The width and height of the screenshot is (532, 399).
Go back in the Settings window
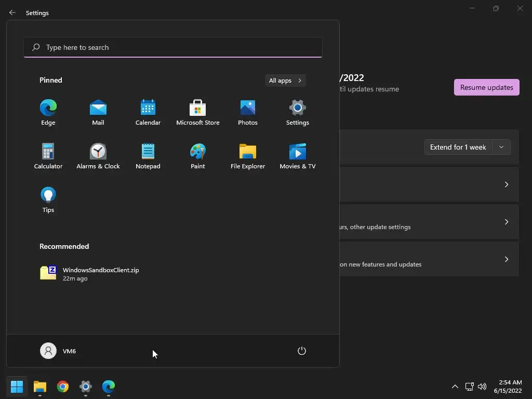click(12, 12)
